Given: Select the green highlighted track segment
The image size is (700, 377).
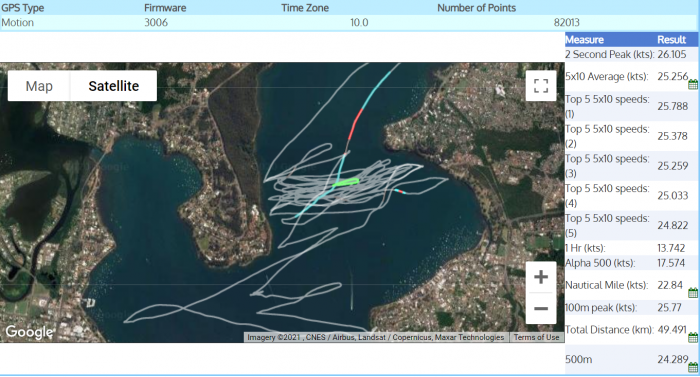Looking at the screenshot, I should [346, 182].
